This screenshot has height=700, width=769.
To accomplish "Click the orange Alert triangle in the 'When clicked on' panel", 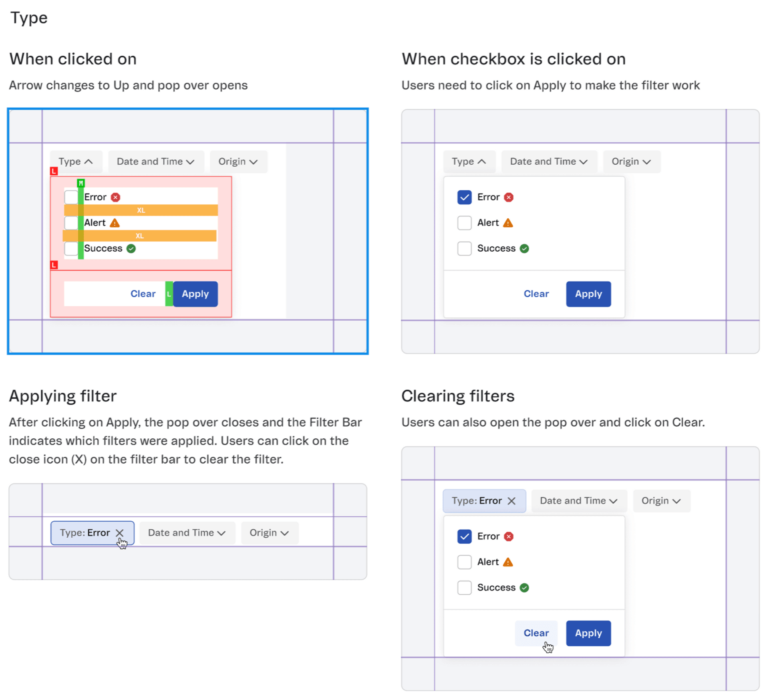I will pos(115,223).
